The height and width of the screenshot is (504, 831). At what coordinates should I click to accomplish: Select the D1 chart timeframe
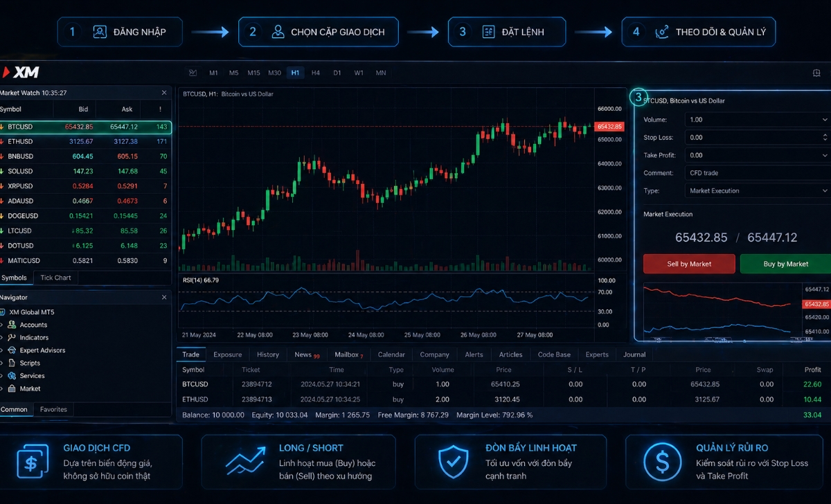coord(337,72)
